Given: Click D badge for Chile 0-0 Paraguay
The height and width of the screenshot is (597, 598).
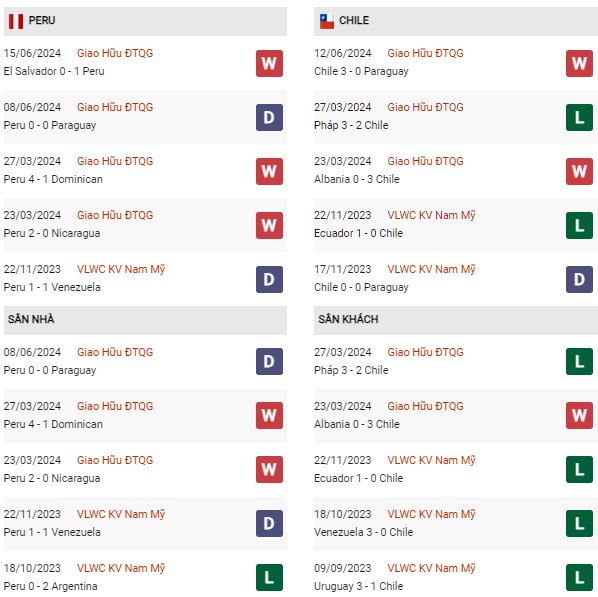Looking at the screenshot, I should click(x=579, y=279).
